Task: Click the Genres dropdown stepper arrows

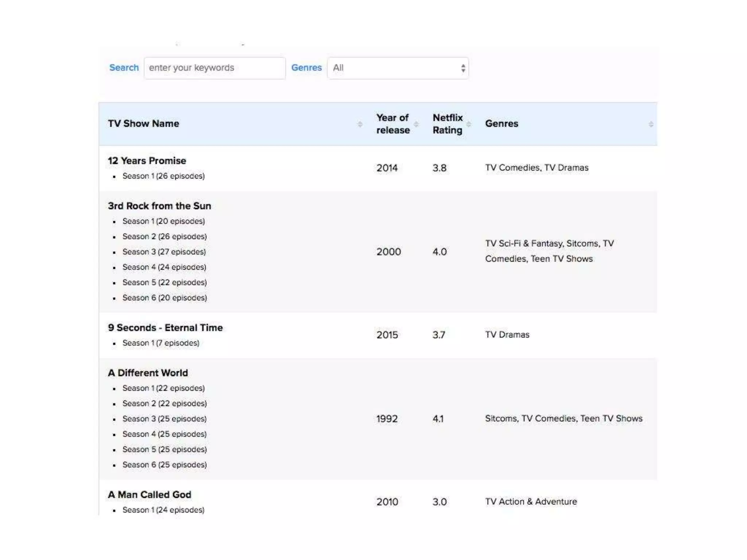Action: tap(463, 68)
